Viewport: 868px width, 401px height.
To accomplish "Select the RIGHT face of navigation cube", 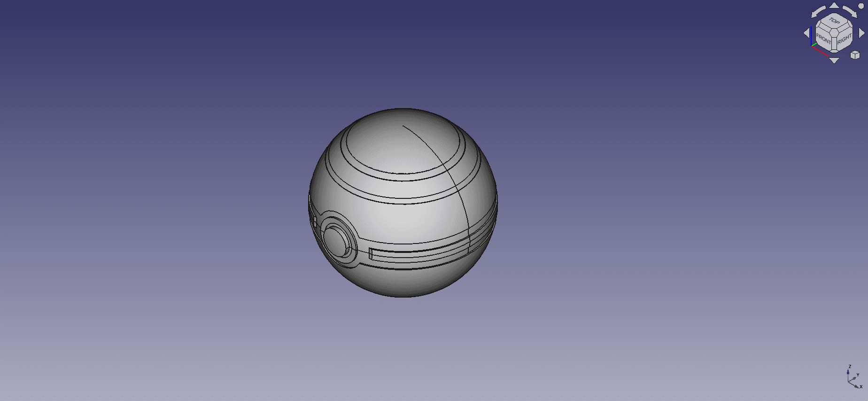I will coord(845,39).
